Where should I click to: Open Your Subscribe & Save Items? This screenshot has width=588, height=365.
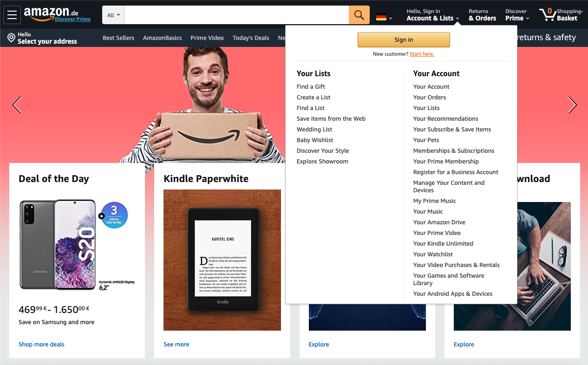pos(452,129)
